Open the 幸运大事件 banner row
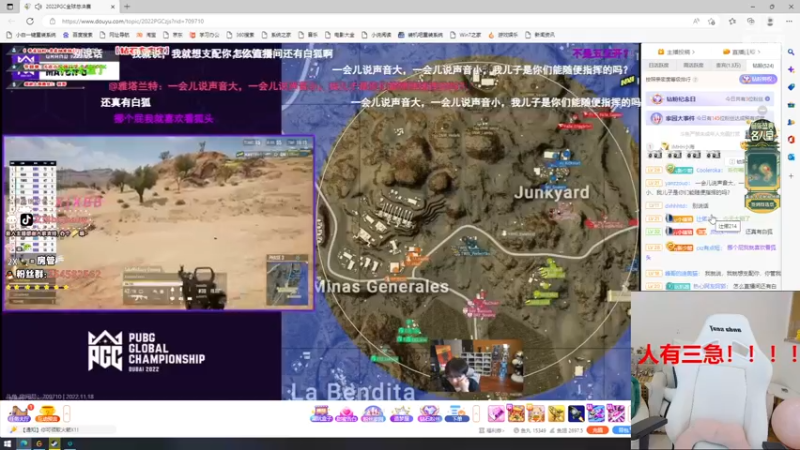The height and width of the screenshot is (450, 800). 709,118
